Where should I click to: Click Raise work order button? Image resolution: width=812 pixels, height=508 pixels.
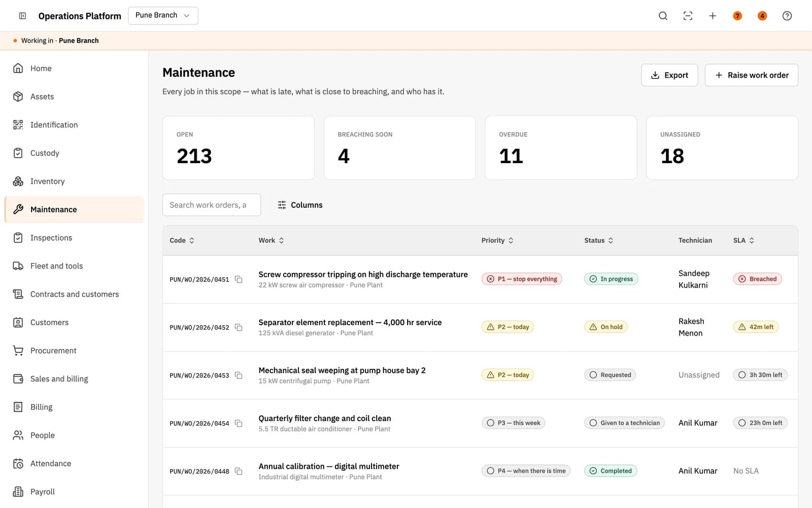(x=751, y=75)
